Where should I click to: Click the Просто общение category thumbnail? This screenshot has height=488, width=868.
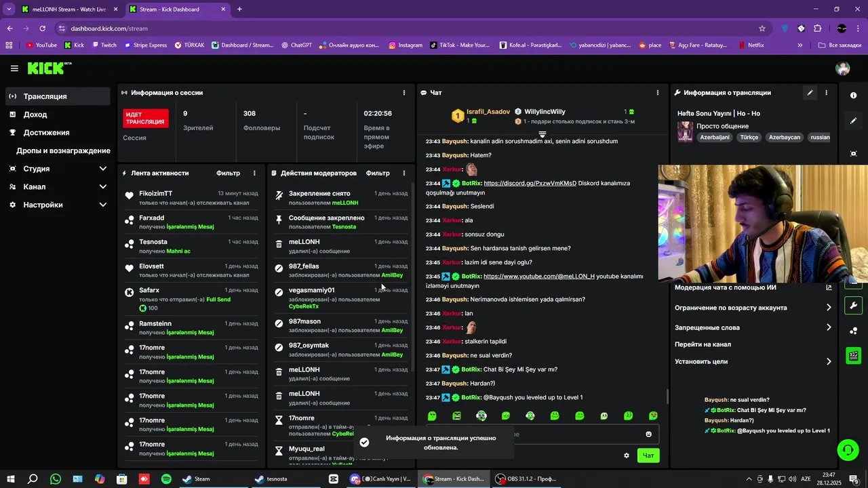(x=685, y=131)
